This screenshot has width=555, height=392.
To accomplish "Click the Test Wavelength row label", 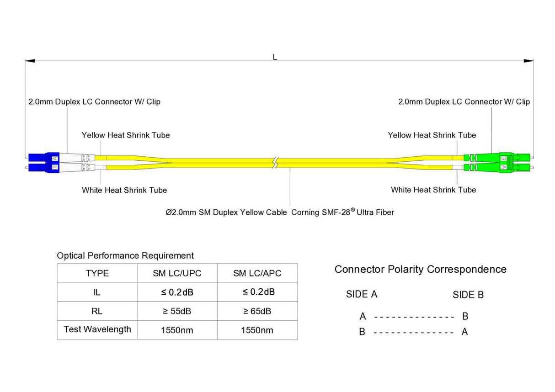I will [96, 329].
